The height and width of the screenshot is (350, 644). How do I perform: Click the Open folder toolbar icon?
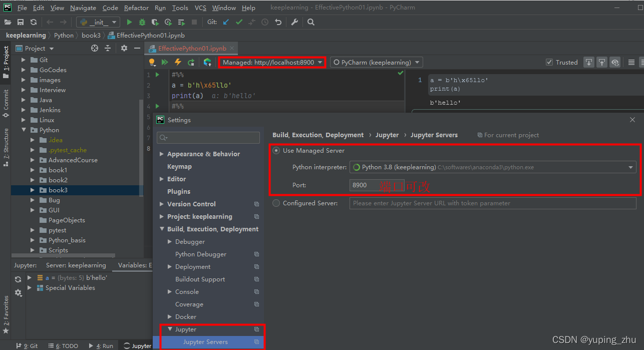tap(8, 22)
